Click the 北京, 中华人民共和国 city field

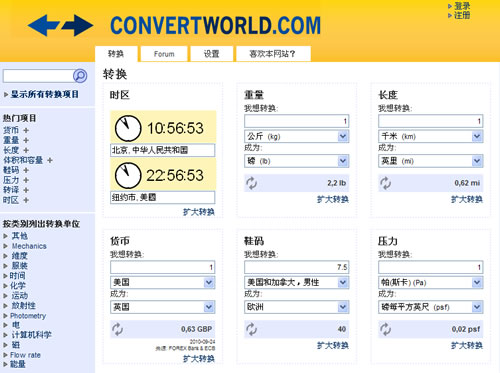pos(163,150)
